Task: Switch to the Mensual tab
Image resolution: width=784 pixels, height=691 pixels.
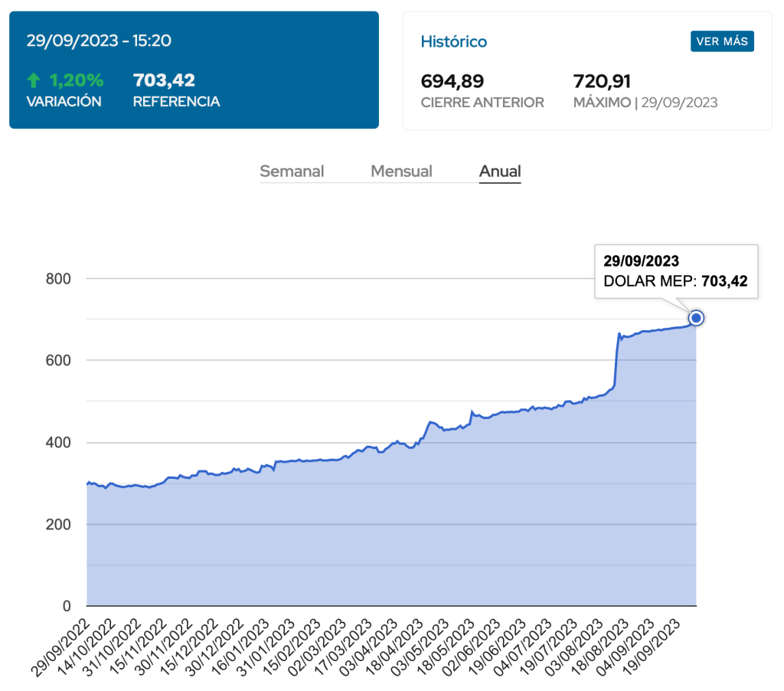Action: tap(401, 172)
